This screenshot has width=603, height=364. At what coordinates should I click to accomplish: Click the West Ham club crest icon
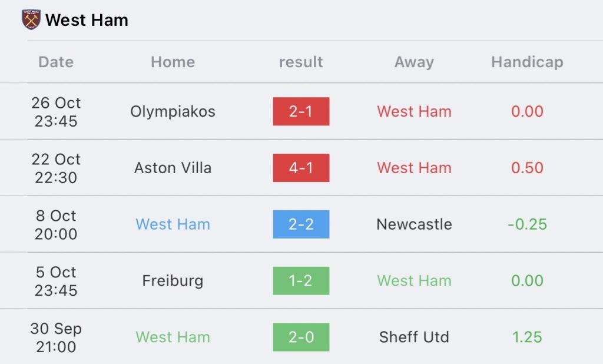pyautogui.click(x=31, y=20)
